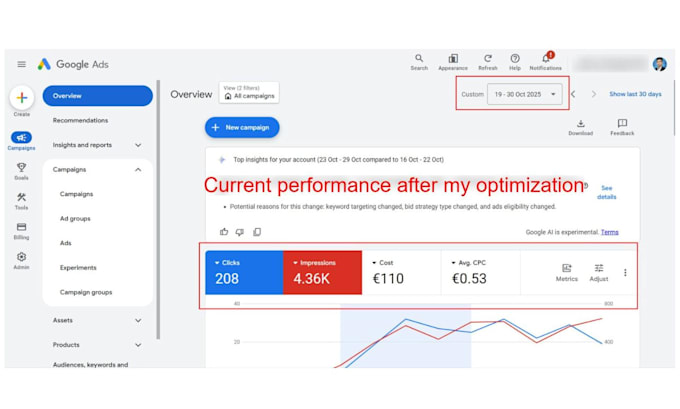Go to the next date range

(x=594, y=94)
